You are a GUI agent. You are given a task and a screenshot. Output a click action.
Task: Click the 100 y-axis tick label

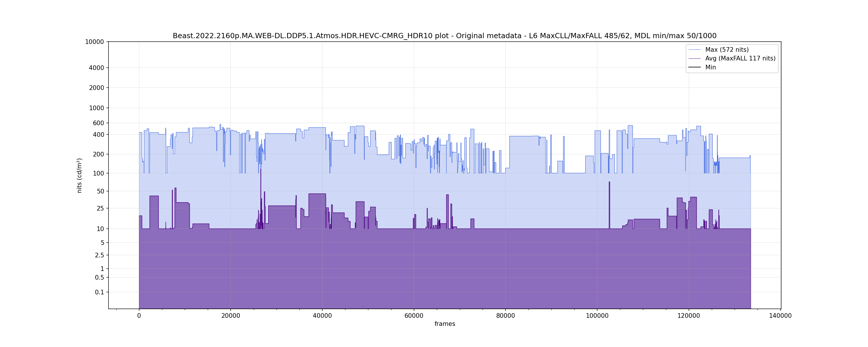pos(98,173)
